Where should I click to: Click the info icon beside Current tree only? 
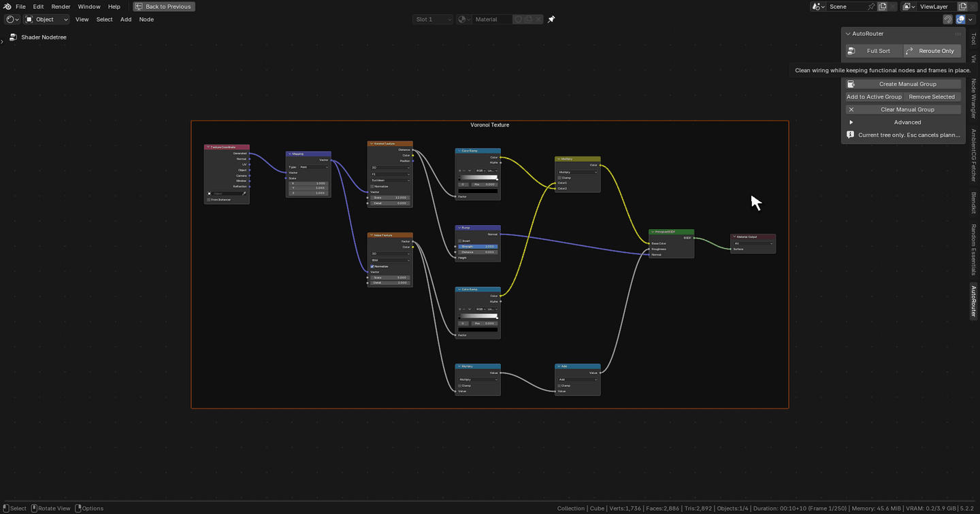pos(850,135)
